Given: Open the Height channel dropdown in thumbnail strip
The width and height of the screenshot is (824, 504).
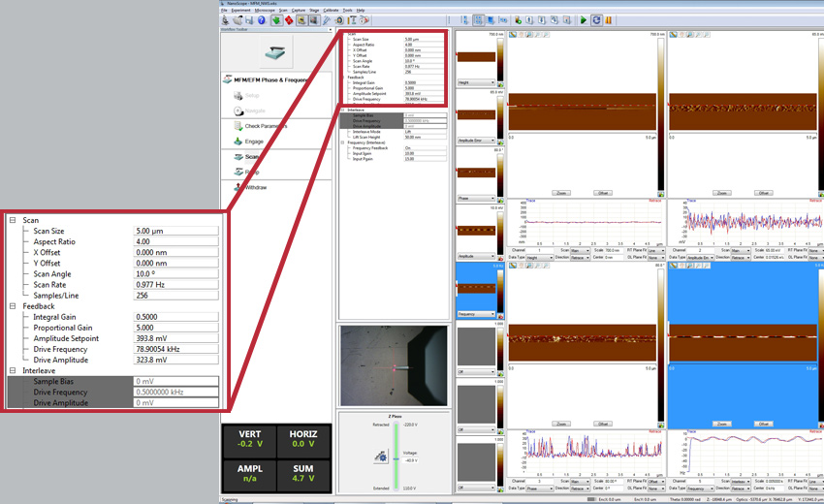Looking at the screenshot, I should [476, 82].
